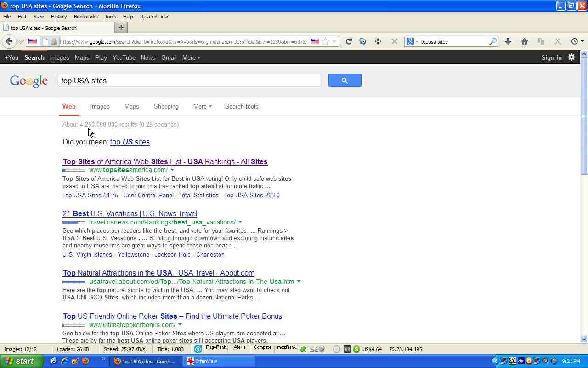Click the PageRank status bar entry
The width and height of the screenshot is (588, 368).
(215, 348)
